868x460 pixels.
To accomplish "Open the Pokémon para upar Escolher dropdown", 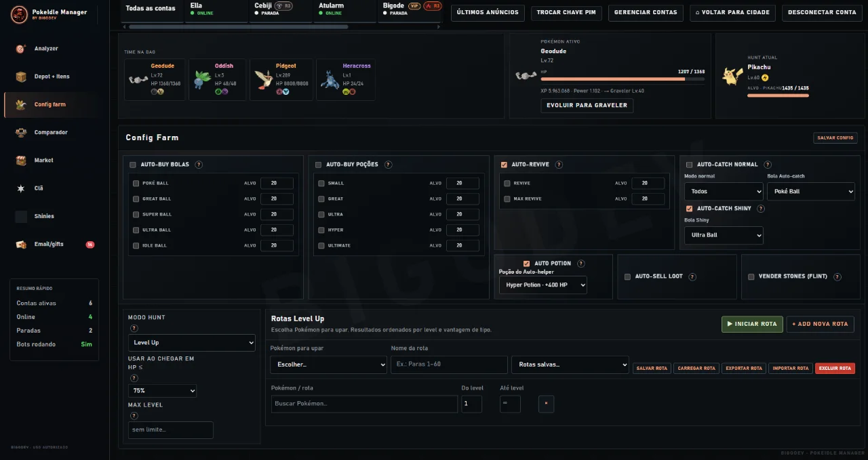I will pyautogui.click(x=328, y=364).
